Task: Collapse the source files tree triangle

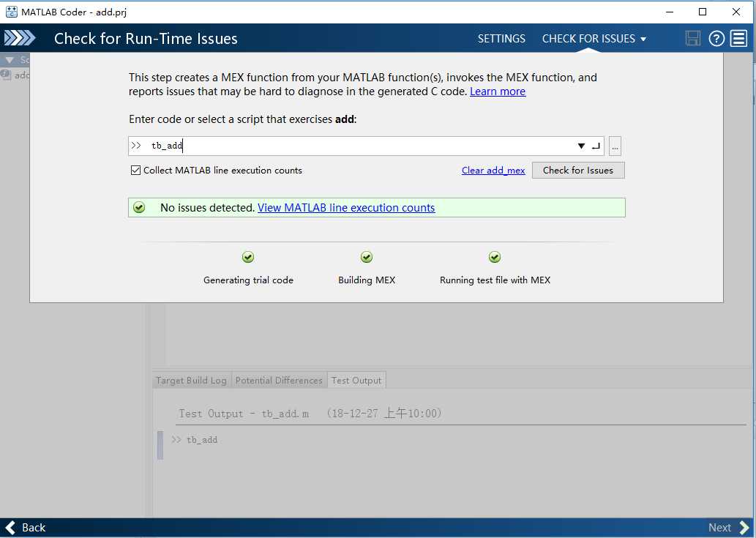Action: tap(10, 60)
